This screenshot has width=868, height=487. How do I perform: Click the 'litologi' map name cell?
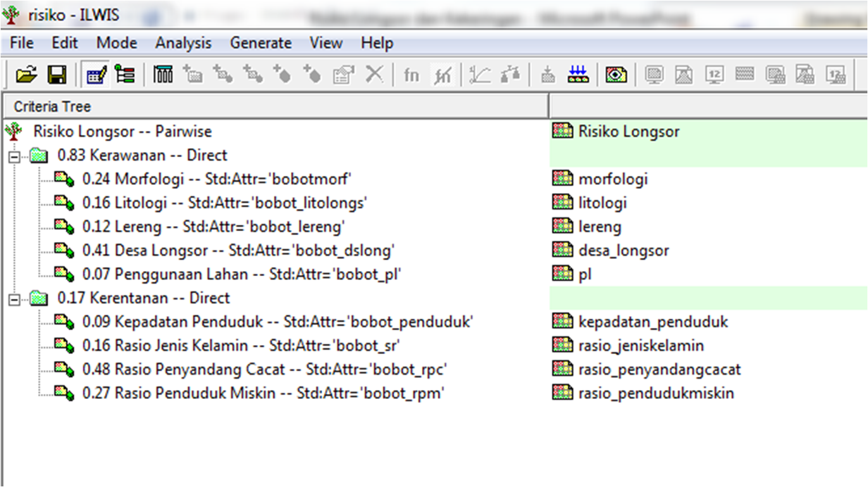pyautogui.click(x=602, y=203)
